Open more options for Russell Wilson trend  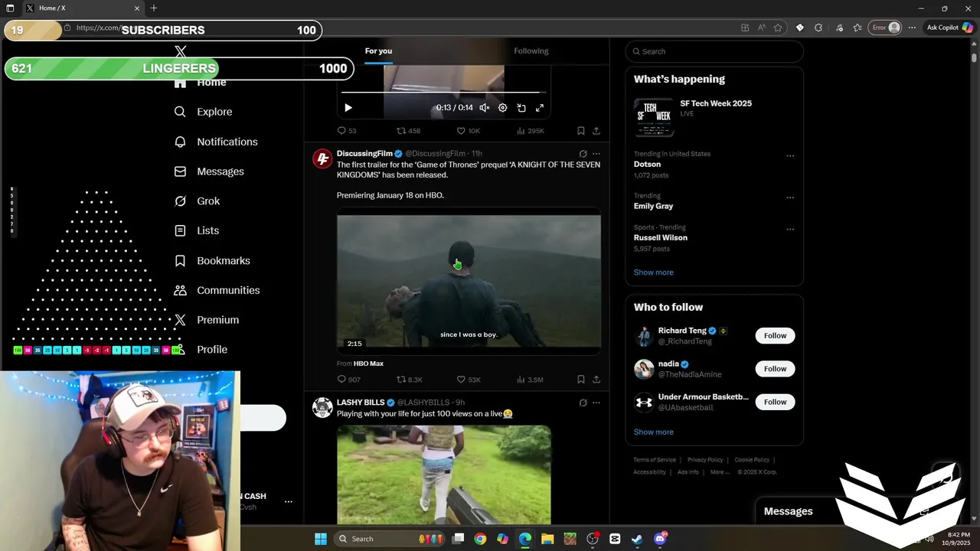[x=790, y=229]
